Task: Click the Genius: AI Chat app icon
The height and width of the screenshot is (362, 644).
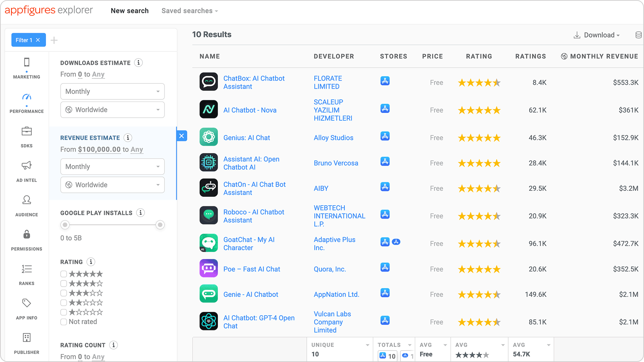Action: (x=209, y=137)
